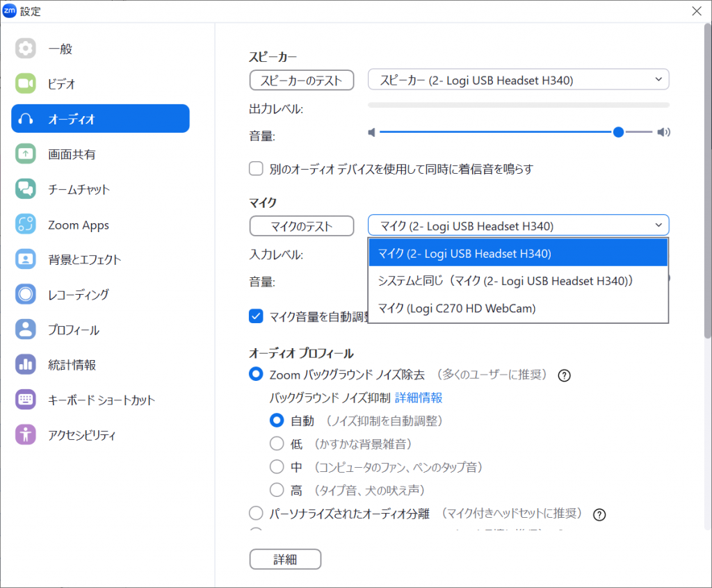
Task: Click the 出力レベル meter bar
Action: click(518, 106)
